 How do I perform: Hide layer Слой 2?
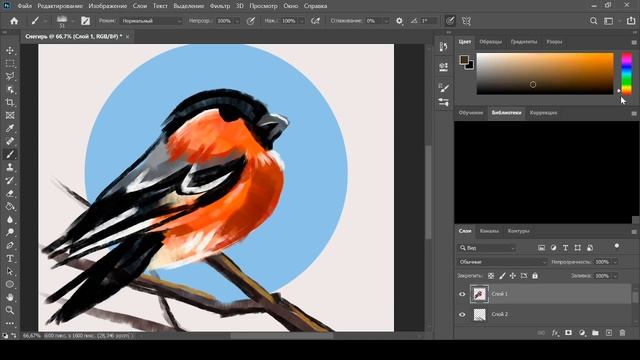(462, 315)
